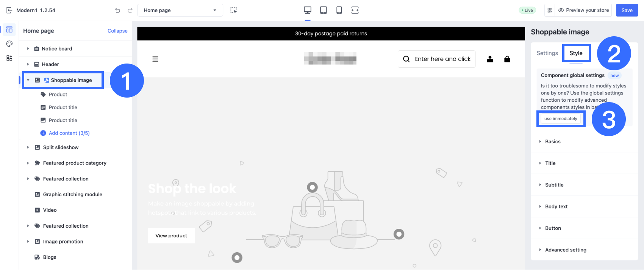This screenshot has width=644, height=270.
Task: Select the Graphic stitching module section
Action: point(73,194)
